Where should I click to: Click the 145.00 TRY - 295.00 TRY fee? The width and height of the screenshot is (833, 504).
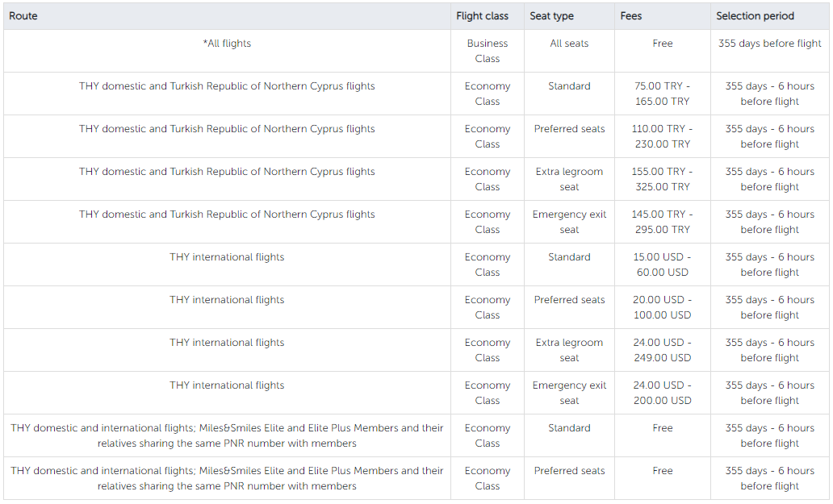pyautogui.click(x=662, y=222)
